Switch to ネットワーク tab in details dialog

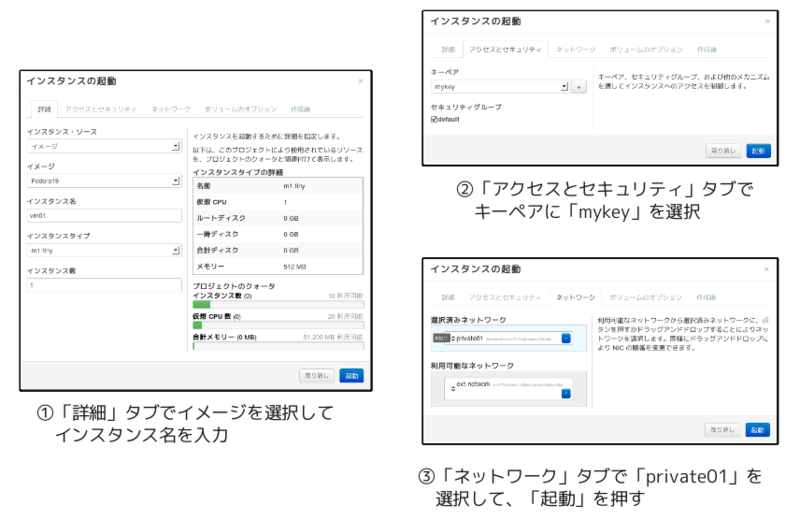171,109
